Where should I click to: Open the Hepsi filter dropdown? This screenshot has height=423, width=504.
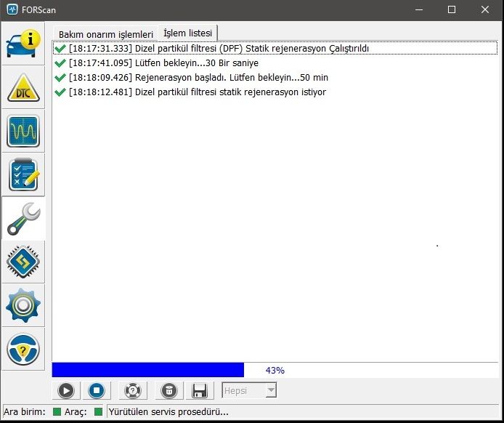click(249, 391)
